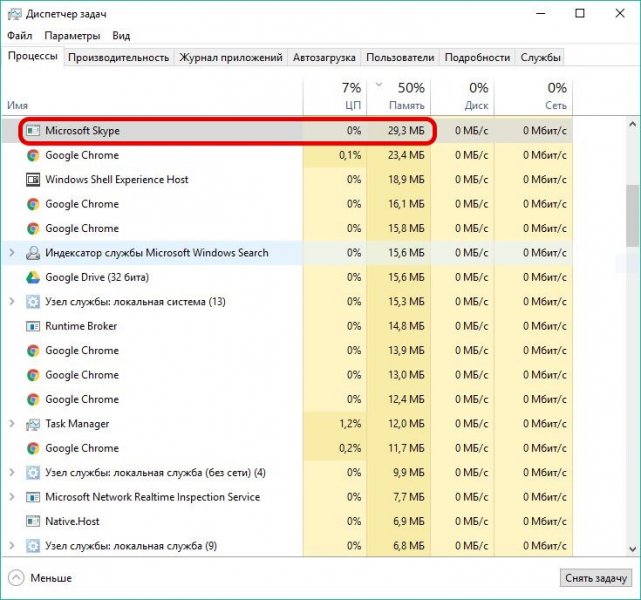The width and height of the screenshot is (641, 600).
Task: Open the Параметры menu
Action: tap(72, 36)
